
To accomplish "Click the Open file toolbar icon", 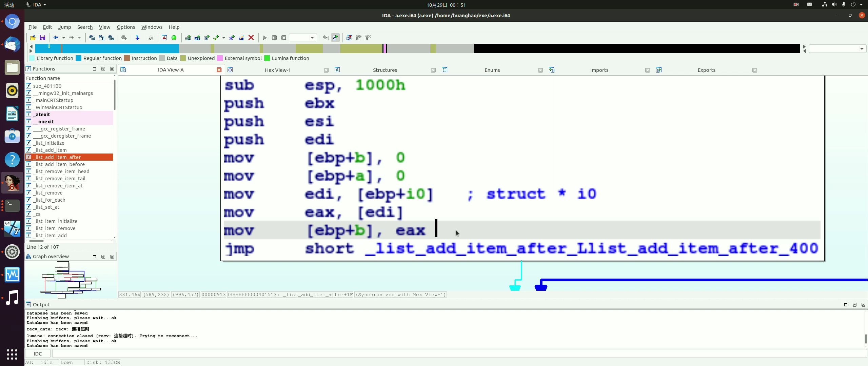I will click(x=33, y=38).
